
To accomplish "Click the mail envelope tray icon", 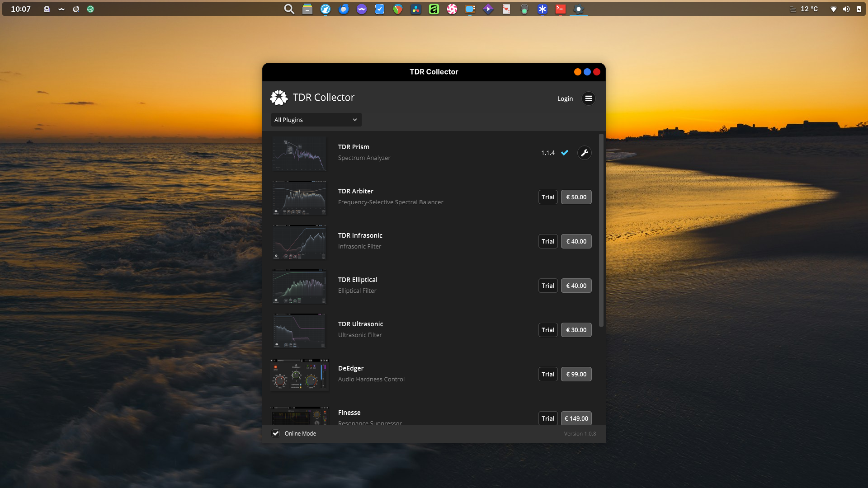I will click(47, 9).
